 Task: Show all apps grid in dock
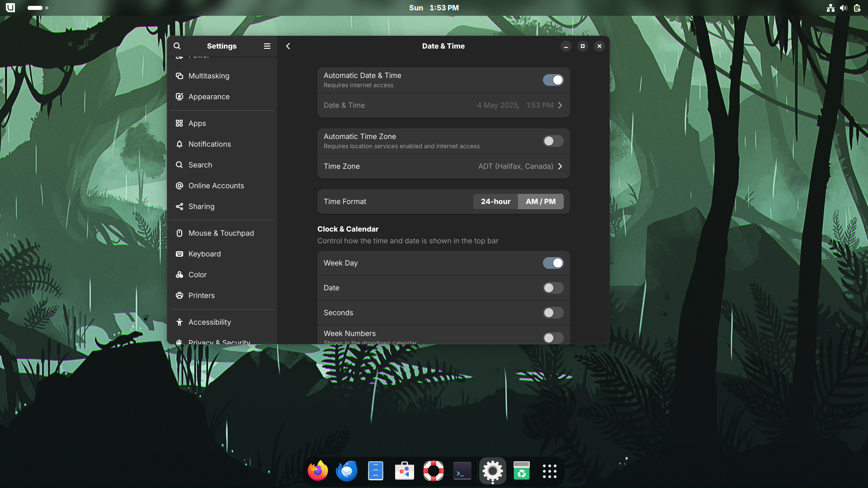coord(550,471)
